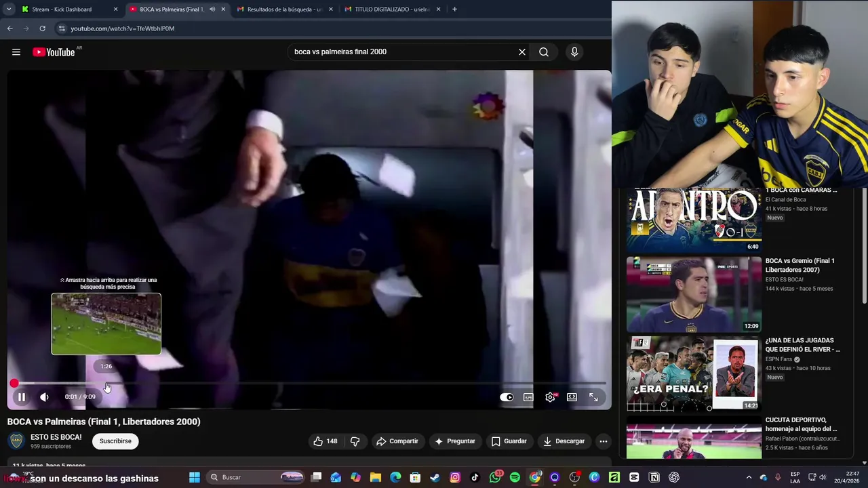
Task: Submit search with the magnifier button
Action: 544,52
